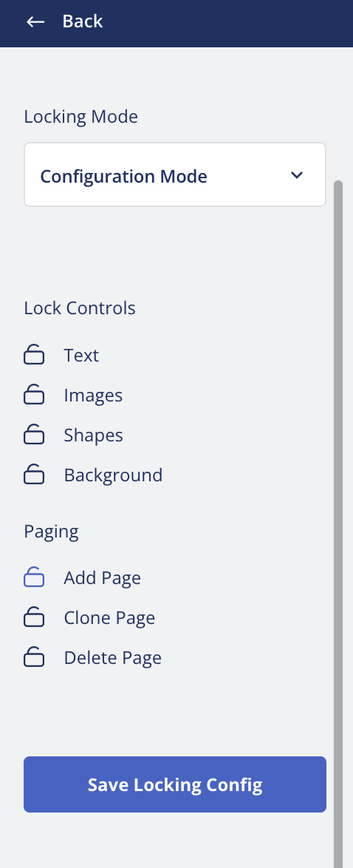The image size is (353, 868).
Task: Open the Configuration Mode dropdown
Action: point(175,175)
